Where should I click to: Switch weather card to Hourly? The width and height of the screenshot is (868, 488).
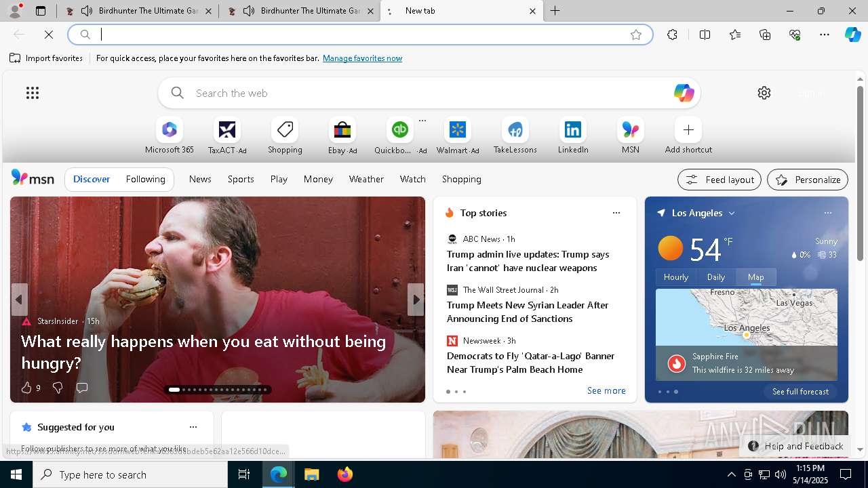pos(676,277)
